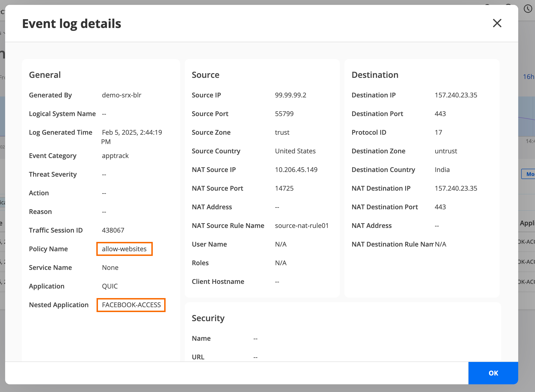The image size is (535, 392).
Task: Click the QUIC application value
Action: (110, 286)
